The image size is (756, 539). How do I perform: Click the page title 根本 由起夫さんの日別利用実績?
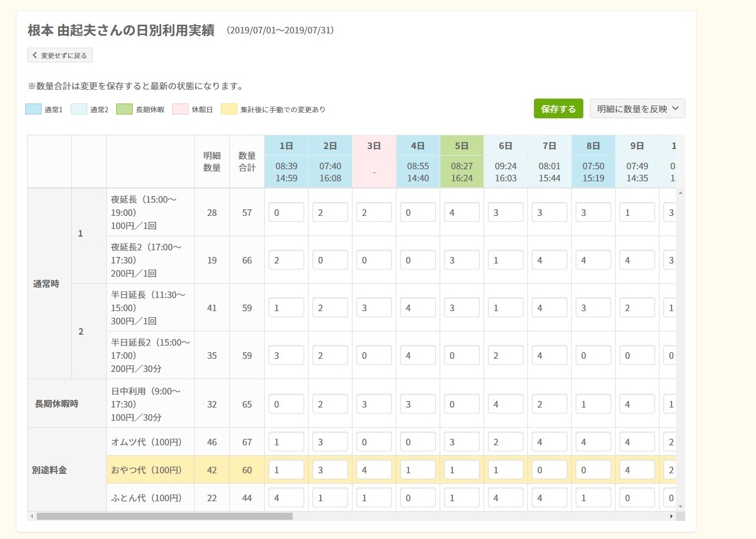tap(121, 30)
